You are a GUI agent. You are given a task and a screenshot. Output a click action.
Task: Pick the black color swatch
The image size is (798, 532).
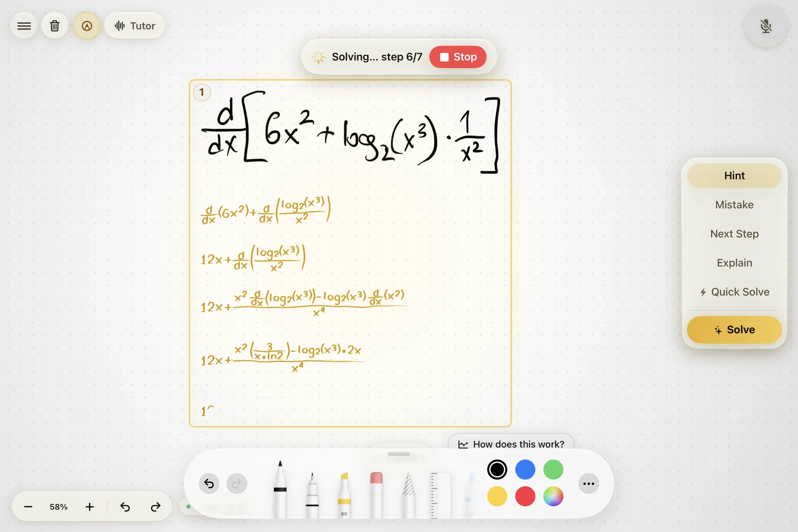click(497, 470)
